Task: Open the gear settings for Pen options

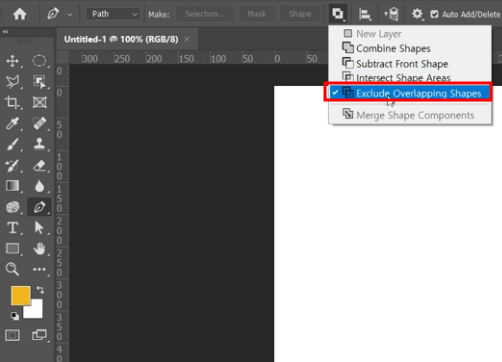Action: pos(417,14)
